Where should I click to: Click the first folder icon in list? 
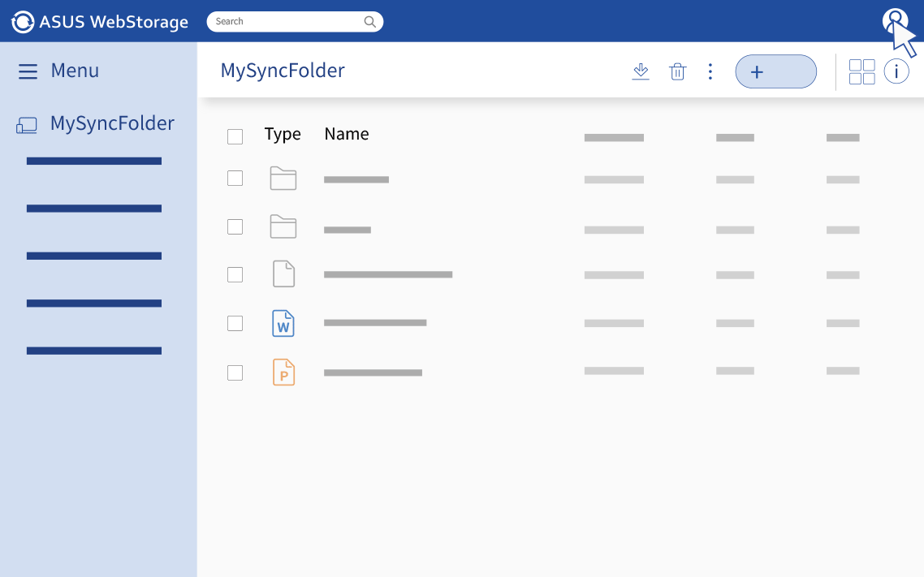(x=283, y=178)
